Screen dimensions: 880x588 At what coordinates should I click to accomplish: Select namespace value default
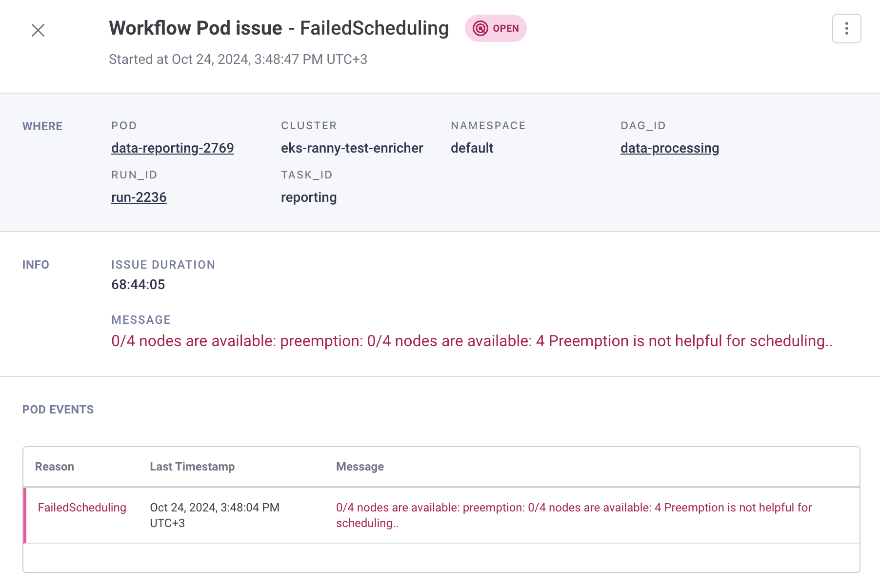(x=472, y=148)
